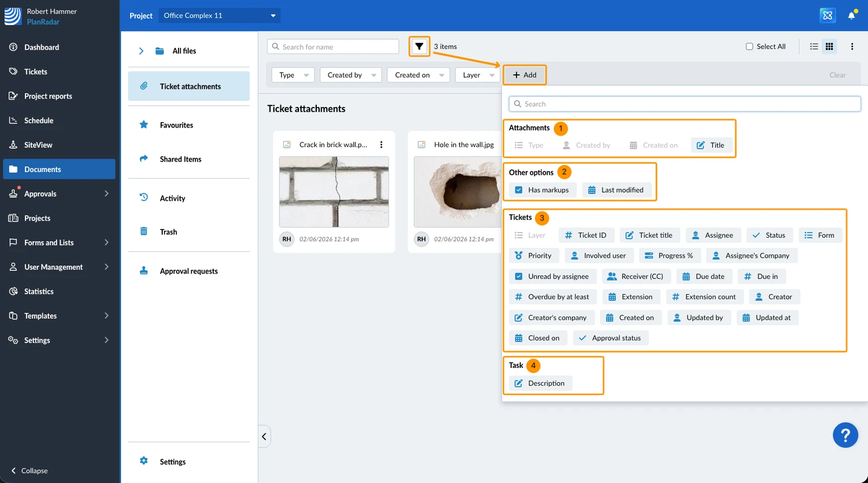This screenshot has width=868, height=483.
Task: Open Trash in the file panel
Action: click(189, 232)
